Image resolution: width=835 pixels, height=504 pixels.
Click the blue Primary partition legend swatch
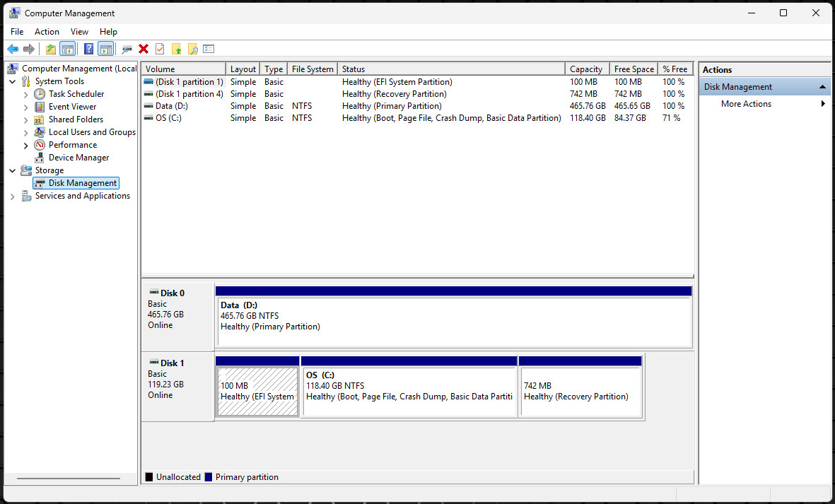tap(208, 477)
